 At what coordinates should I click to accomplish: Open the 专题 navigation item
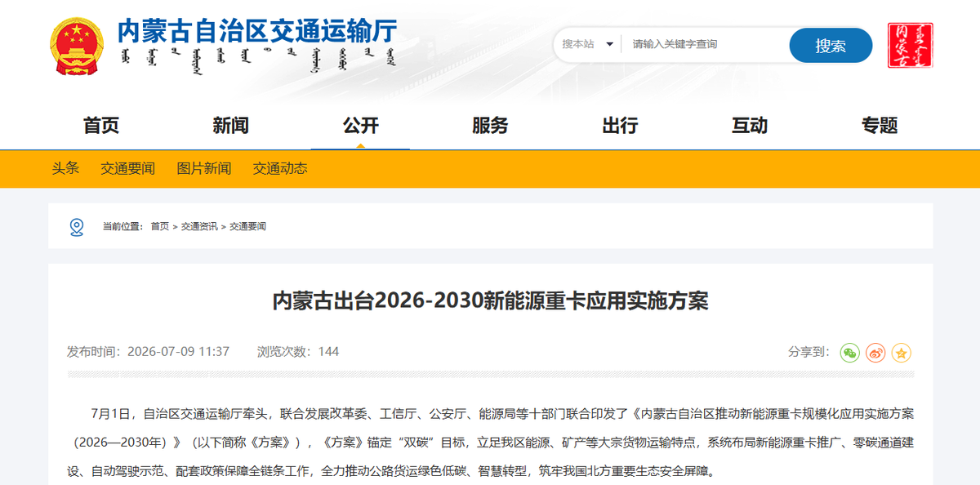(x=880, y=126)
